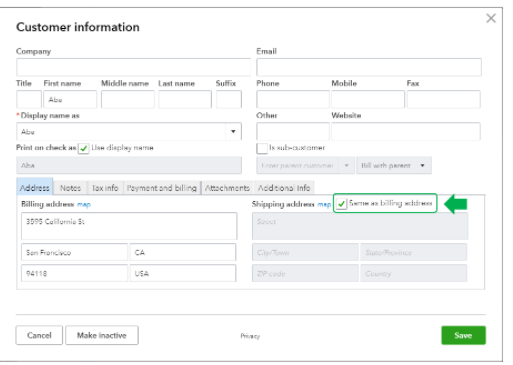Switch to the Attachments tab
This screenshot has height=365, width=513.
point(227,188)
